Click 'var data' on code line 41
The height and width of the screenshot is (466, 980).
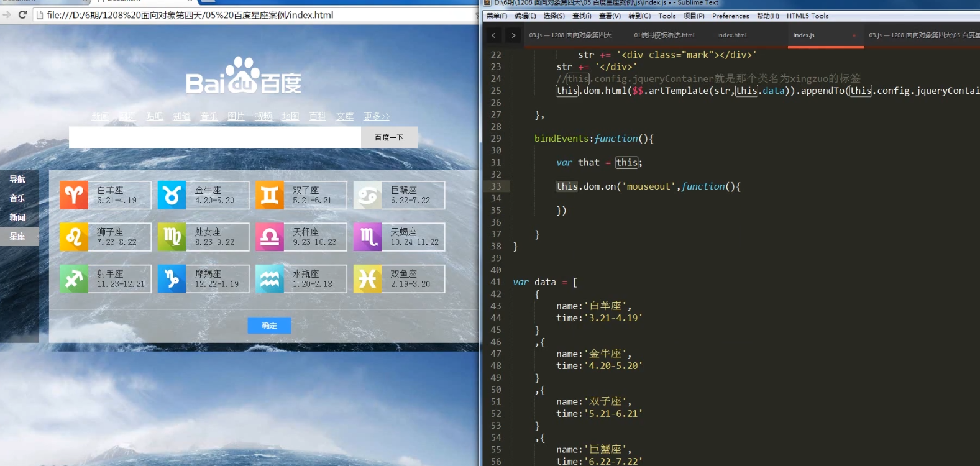pos(534,282)
